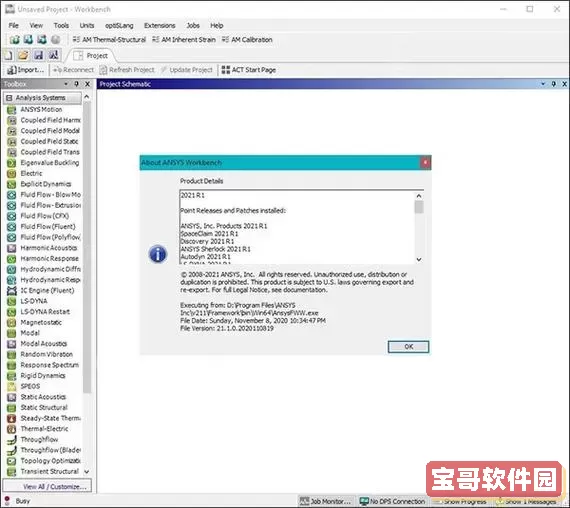The width and height of the screenshot is (570, 508).
Task: Open the Project Schematic panel dropdown arrow
Action: (543, 84)
